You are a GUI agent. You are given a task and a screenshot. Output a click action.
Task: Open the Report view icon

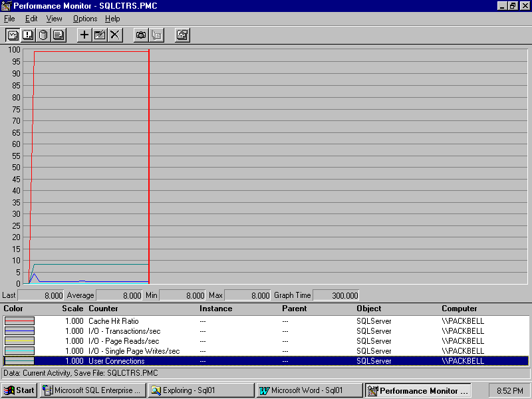[59, 35]
